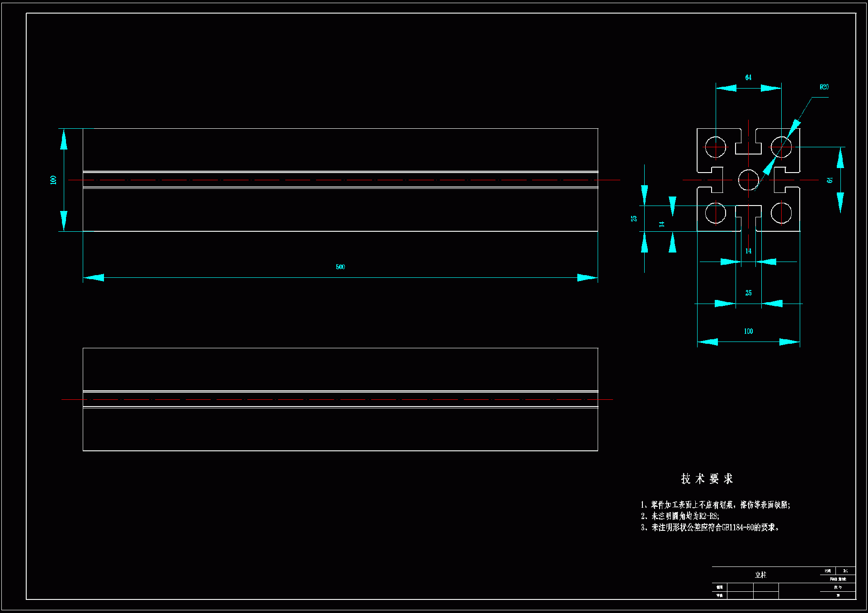The image size is (868, 613).
Task: Click the 500 length dimension text
Action: point(340,267)
